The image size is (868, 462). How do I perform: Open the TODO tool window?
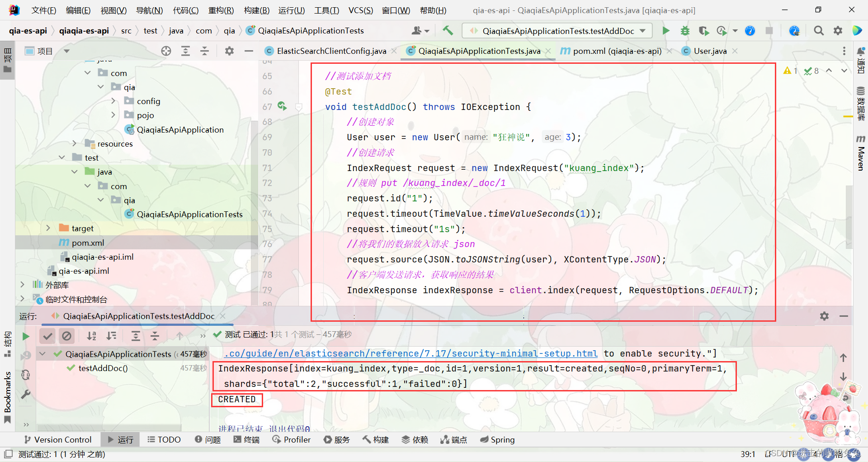tap(164, 439)
